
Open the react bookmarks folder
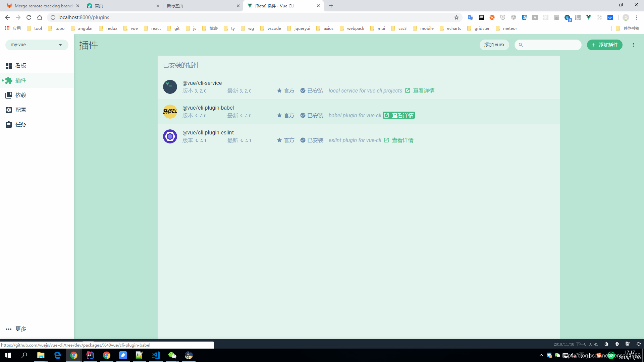tap(152, 28)
